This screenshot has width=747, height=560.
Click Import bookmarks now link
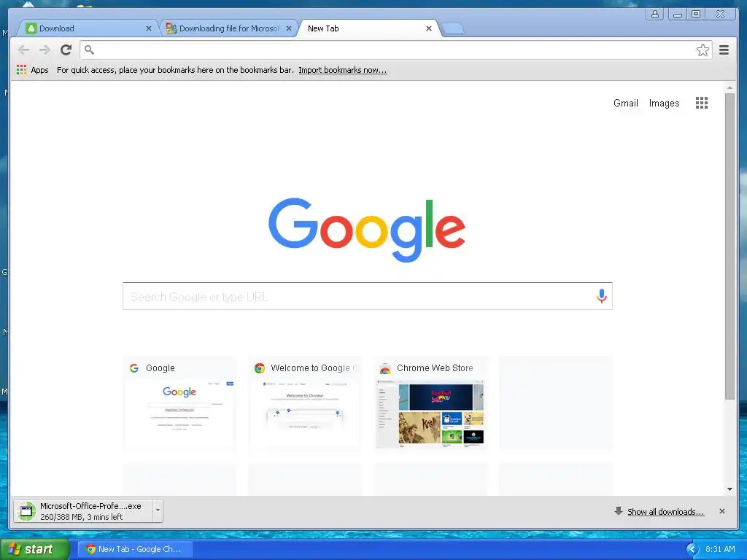click(x=343, y=70)
